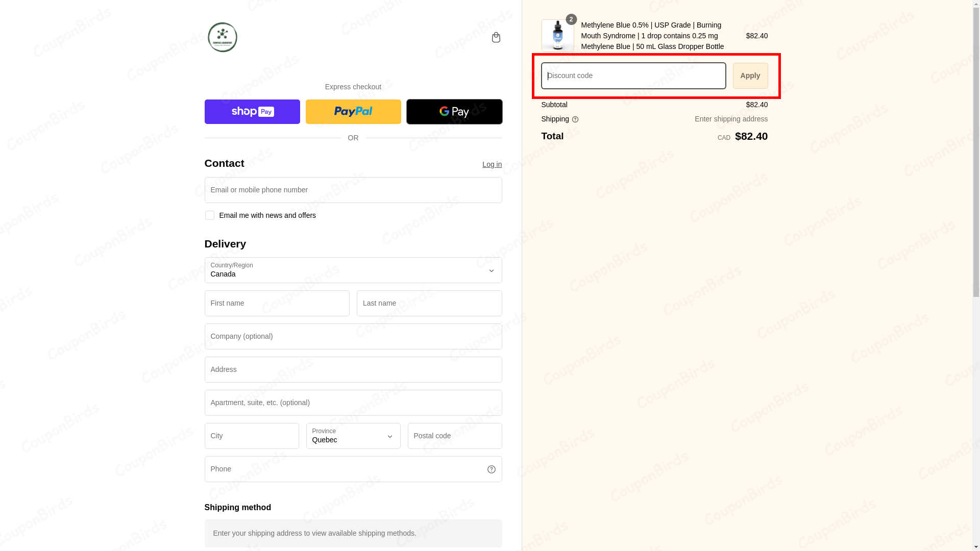Click the City input field
Image resolution: width=980 pixels, height=551 pixels.
tap(252, 436)
